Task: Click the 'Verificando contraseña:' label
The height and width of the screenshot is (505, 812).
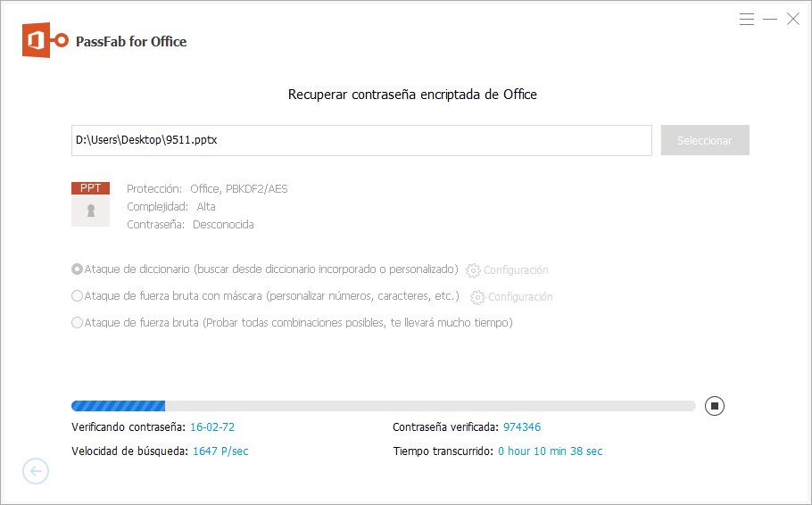Action: click(x=128, y=427)
